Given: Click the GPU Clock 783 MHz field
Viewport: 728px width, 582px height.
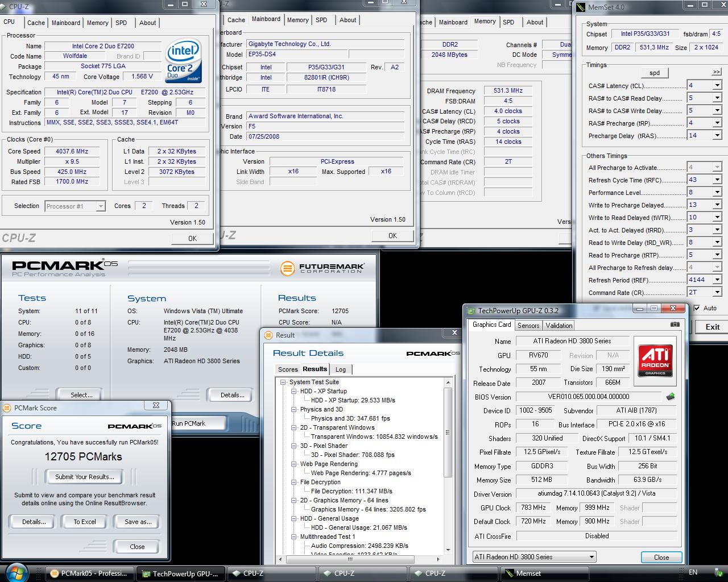Looking at the screenshot, I should tap(533, 508).
